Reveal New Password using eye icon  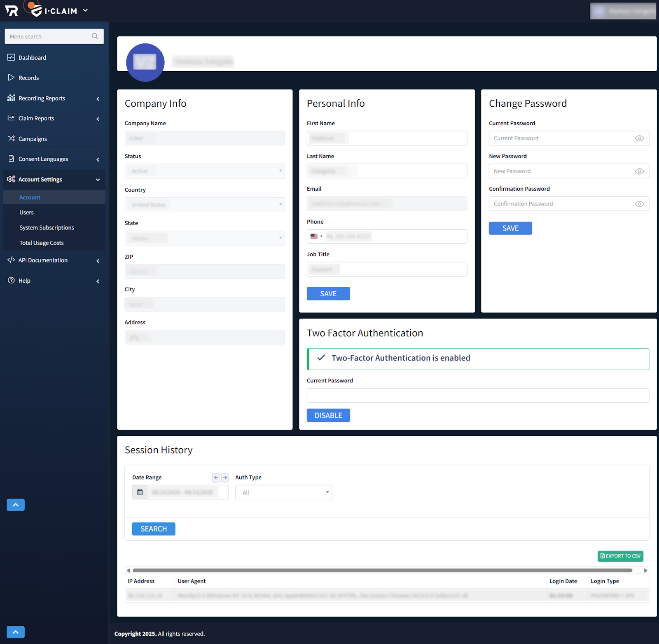[639, 171]
